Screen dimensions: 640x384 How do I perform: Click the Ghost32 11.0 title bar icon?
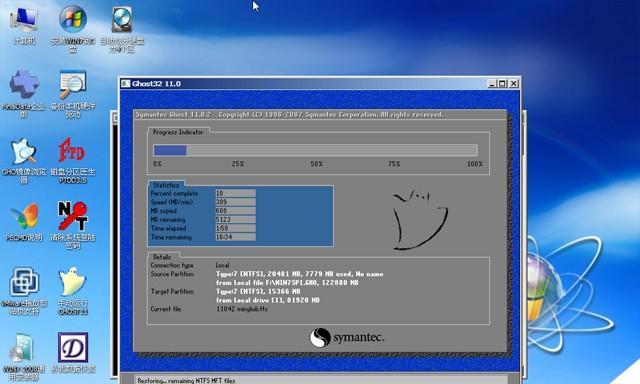126,84
